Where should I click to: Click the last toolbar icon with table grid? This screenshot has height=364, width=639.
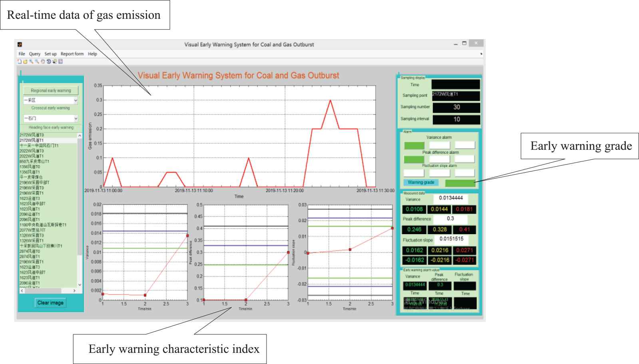coord(60,62)
